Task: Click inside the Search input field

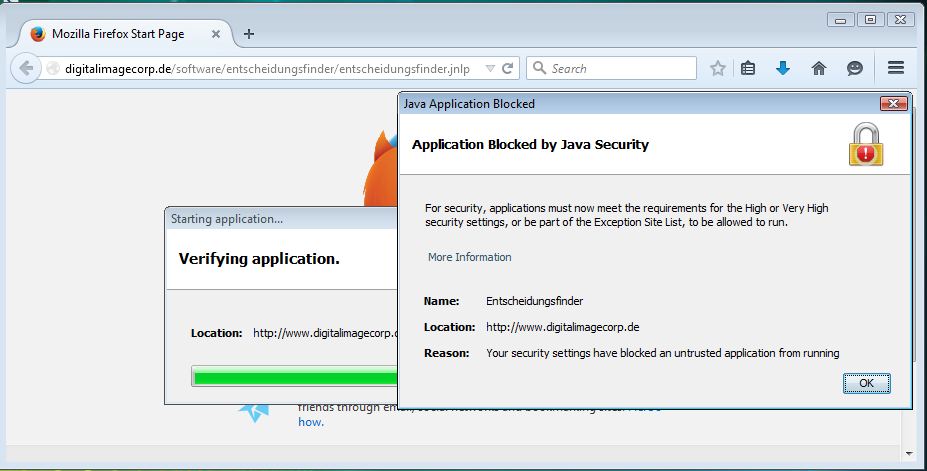Action: click(620, 69)
